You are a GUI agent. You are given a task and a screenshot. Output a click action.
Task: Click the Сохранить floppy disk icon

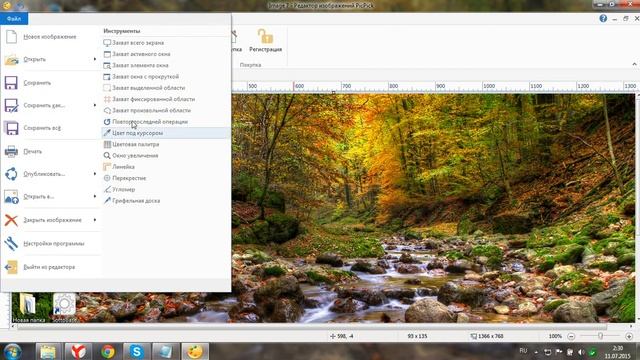coord(11,83)
